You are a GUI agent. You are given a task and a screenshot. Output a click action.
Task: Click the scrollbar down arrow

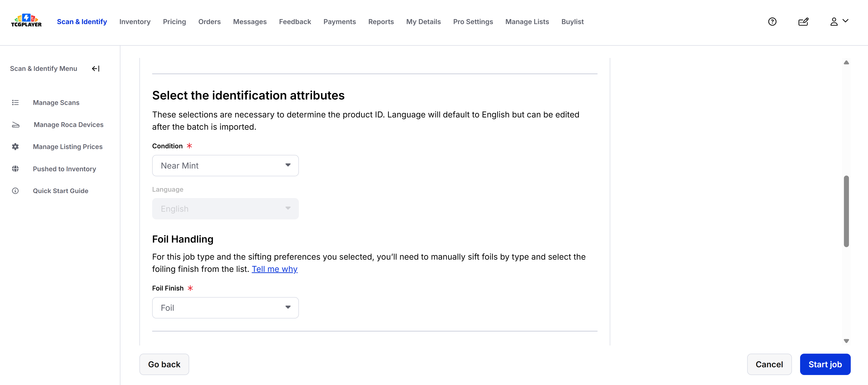coord(846,341)
